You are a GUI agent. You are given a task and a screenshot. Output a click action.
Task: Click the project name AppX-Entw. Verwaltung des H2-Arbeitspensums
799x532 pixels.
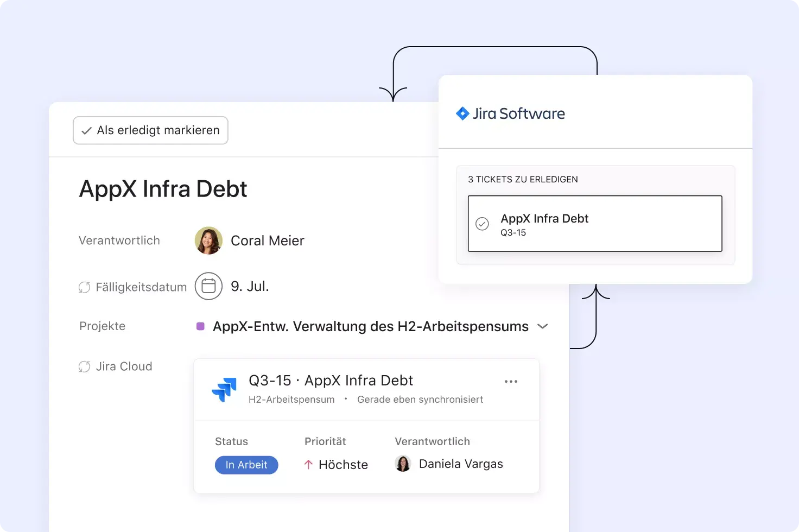[371, 326]
